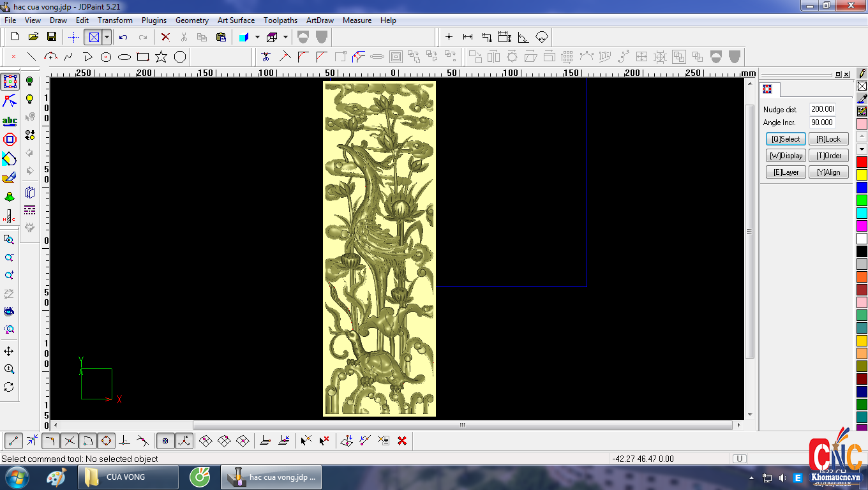This screenshot has height=490, width=868.
Task: Toggle intersection snap in bottom toolbar
Action: coord(70,441)
